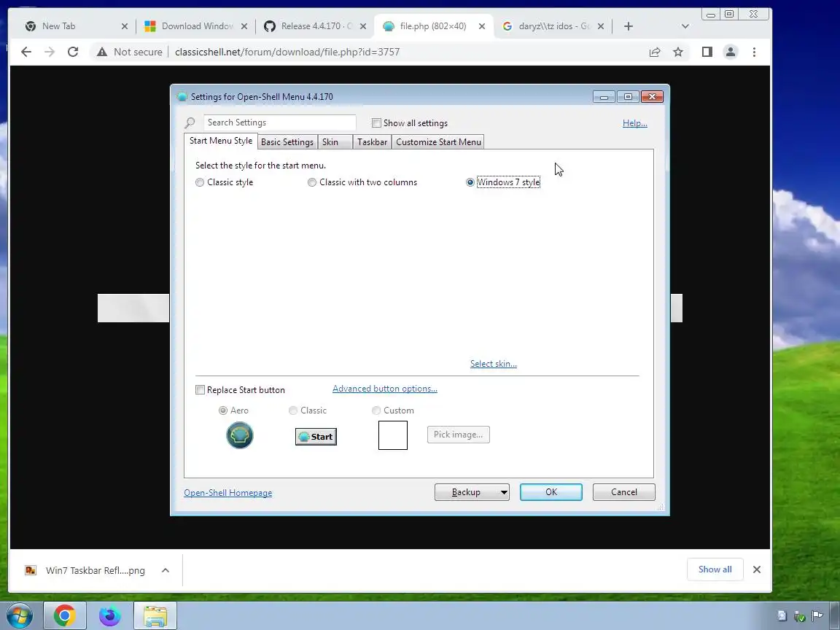Click Select skin link
Image resolution: width=840 pixels, height=630 pixels.
[494, 364]
